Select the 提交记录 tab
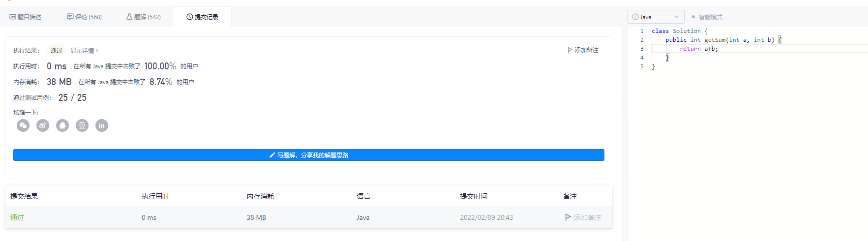Viewport: 868px width, 241px height. 202,17
